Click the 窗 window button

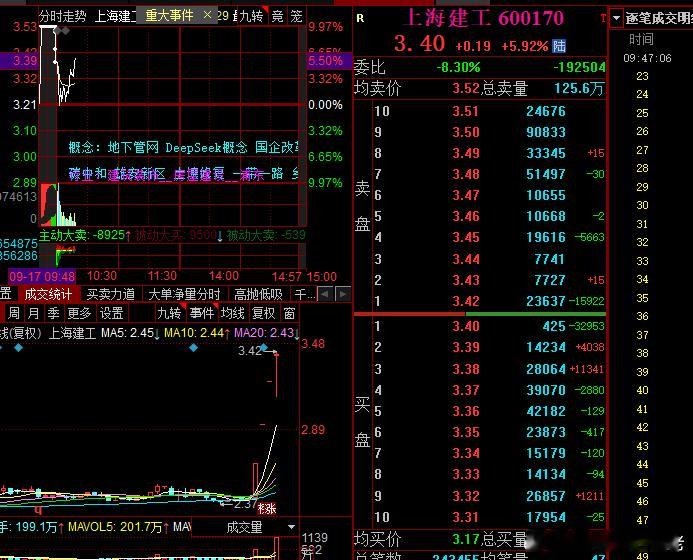click(289, 313)
